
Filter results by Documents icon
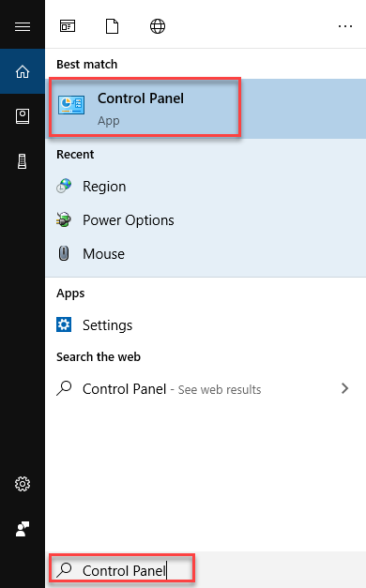[x=112, y=26]
